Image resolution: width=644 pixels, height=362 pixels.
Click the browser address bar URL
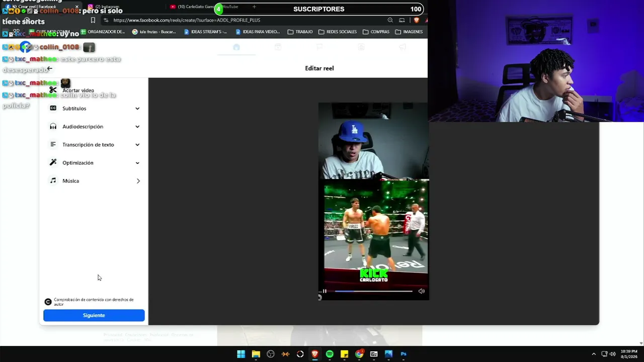coord(187,20)
